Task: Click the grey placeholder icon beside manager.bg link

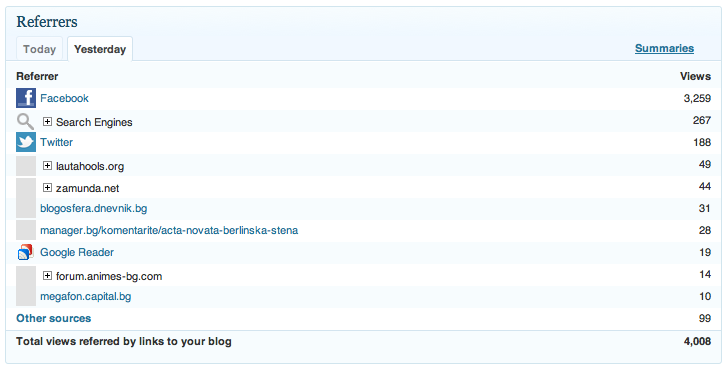Action: coord(26,230)
